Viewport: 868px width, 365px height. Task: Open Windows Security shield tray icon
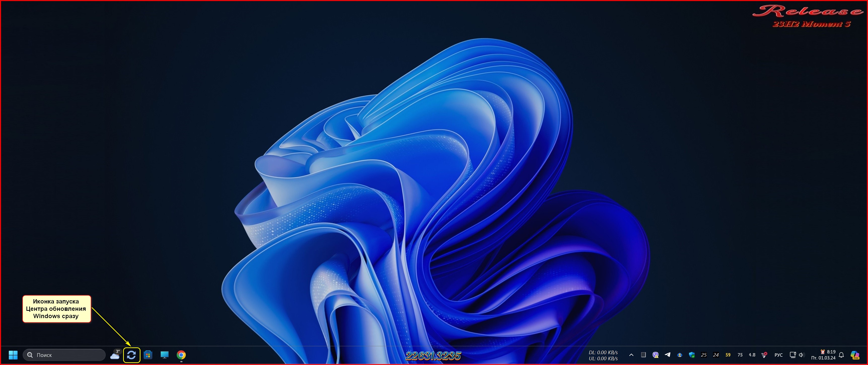click(692, 355)
